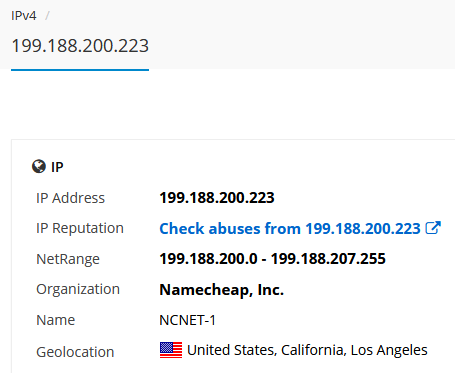This screenshot has height=373, width=455.
Task: Click the Organization label
Action: click(78, 289)
